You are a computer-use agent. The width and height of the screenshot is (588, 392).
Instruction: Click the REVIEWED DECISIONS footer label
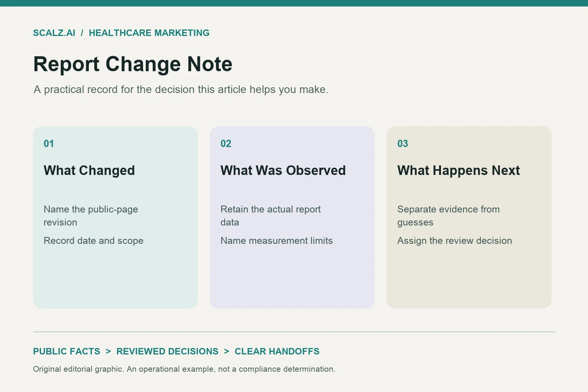[167, 351]
